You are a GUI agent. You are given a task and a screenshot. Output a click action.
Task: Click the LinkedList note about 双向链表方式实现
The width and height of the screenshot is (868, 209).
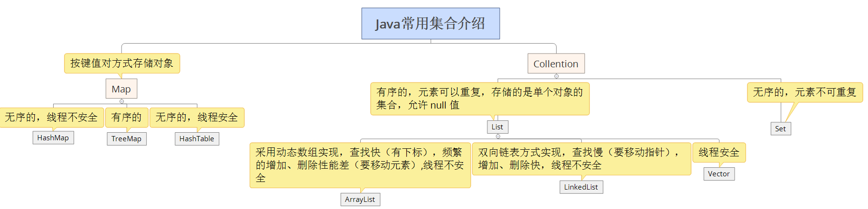pyautogui.click(x=581, y=159)
